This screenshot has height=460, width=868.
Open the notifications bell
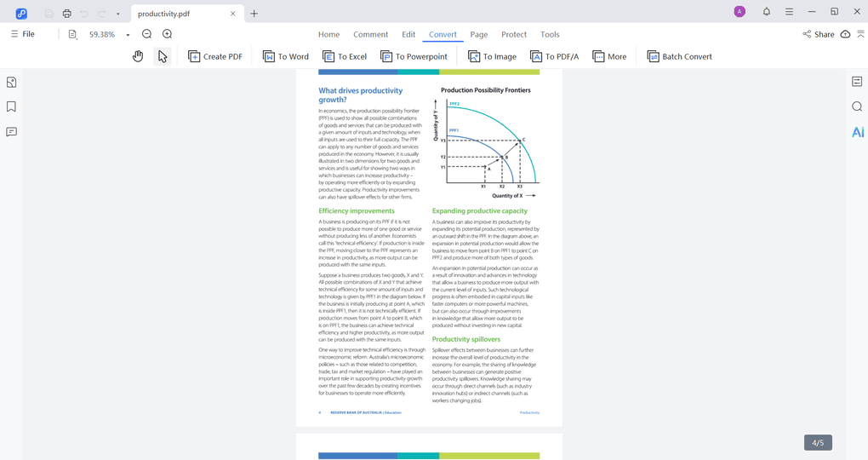[x=767, y=12]
